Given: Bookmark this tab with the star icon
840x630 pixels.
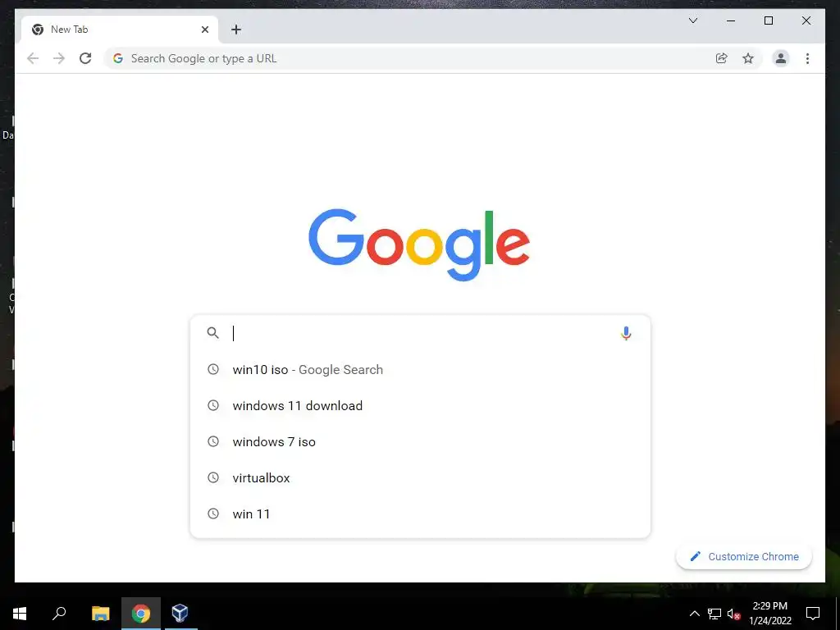Looking at the screenshot, I should click(748, 58).
